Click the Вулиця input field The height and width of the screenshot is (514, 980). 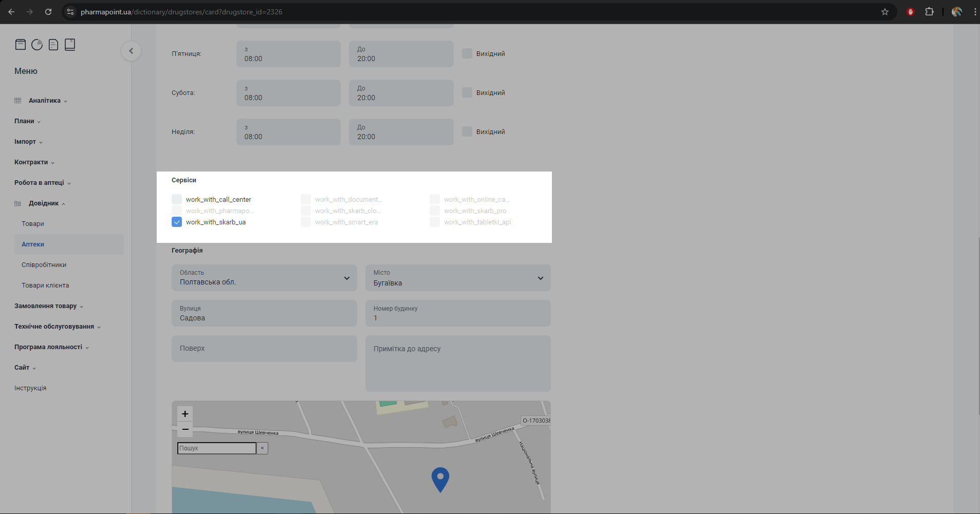tap(264, 314)
